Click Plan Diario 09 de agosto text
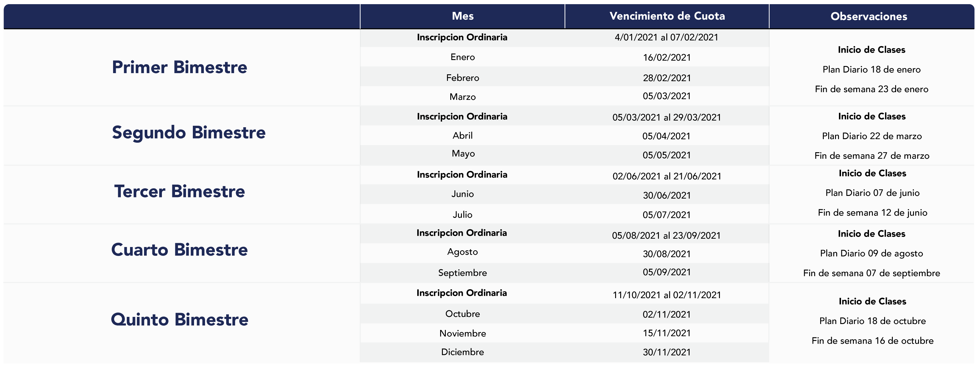 872,254
